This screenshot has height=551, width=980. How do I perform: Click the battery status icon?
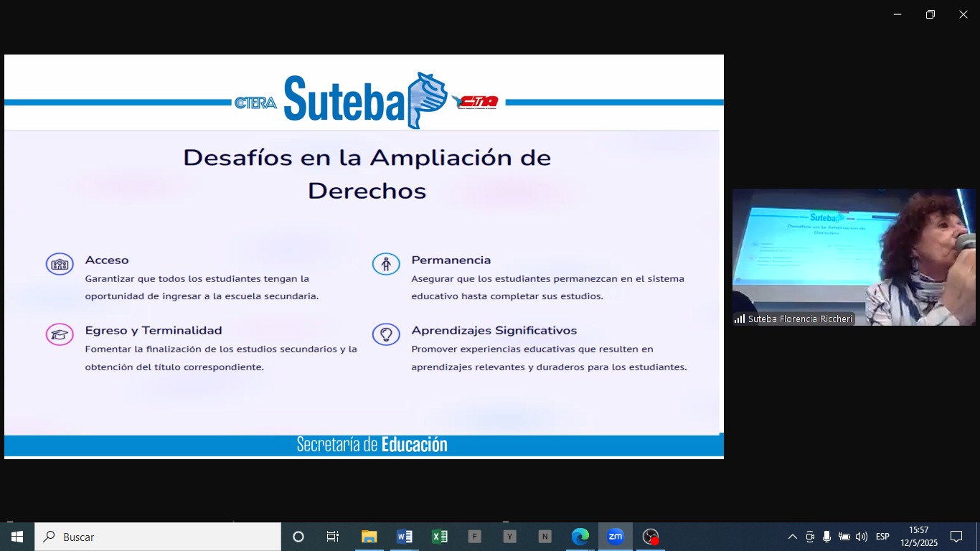[x=844, y=537]
